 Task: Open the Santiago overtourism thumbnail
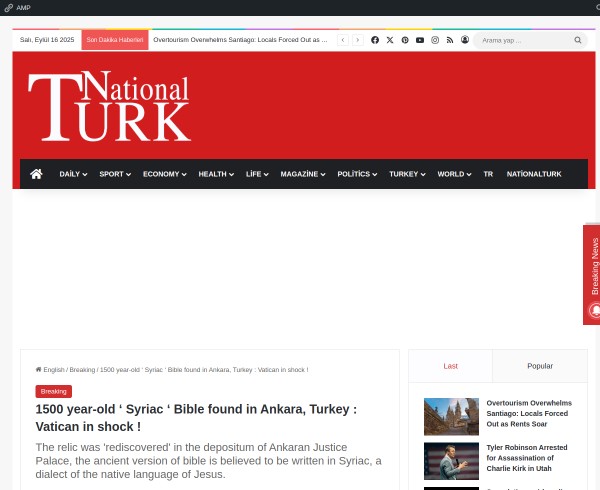(x=451, y=417)
